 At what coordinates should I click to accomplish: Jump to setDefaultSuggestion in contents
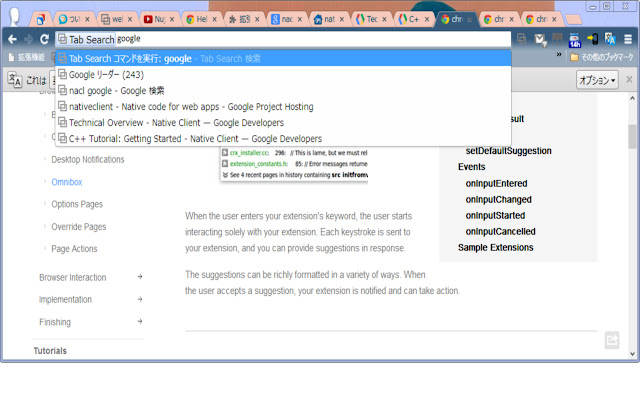click(508, 151)
